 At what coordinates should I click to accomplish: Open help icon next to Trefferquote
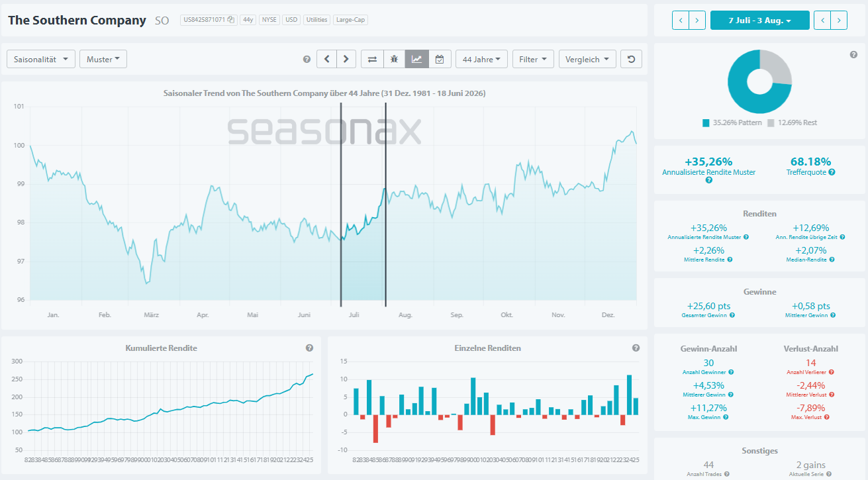(832, 172)
